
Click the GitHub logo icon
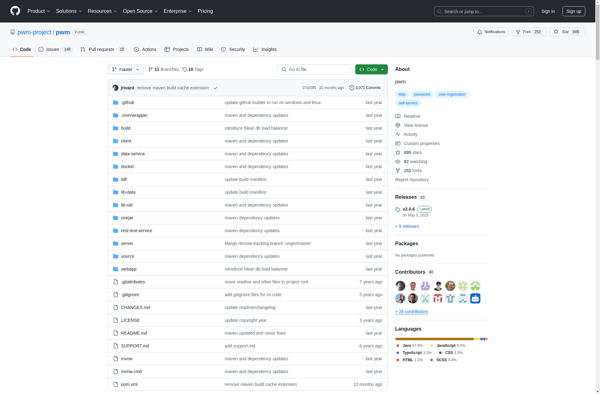(x=15, y=11)
